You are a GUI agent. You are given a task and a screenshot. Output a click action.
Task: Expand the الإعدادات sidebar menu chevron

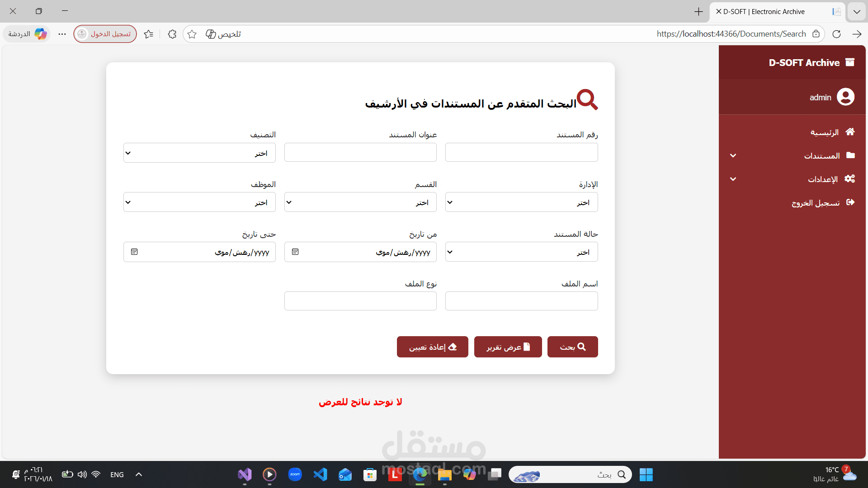pyautogui.click(x=733, y=179)
